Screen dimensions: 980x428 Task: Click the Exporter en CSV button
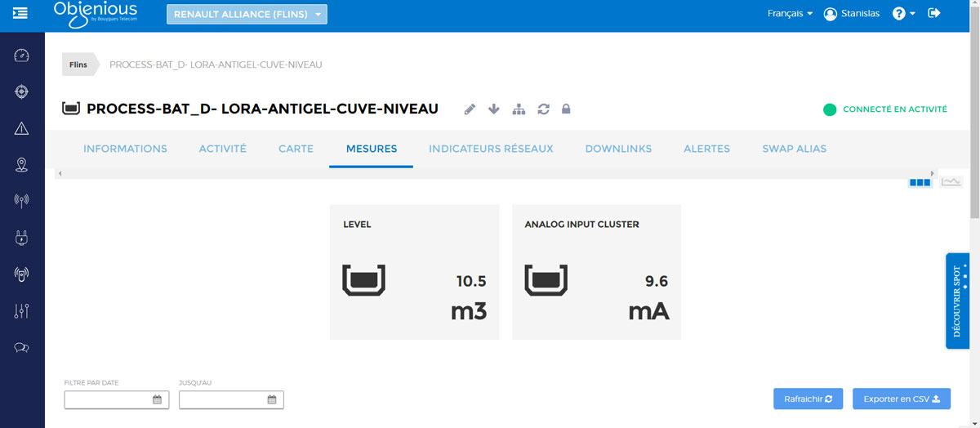click(x=902, y=399)
